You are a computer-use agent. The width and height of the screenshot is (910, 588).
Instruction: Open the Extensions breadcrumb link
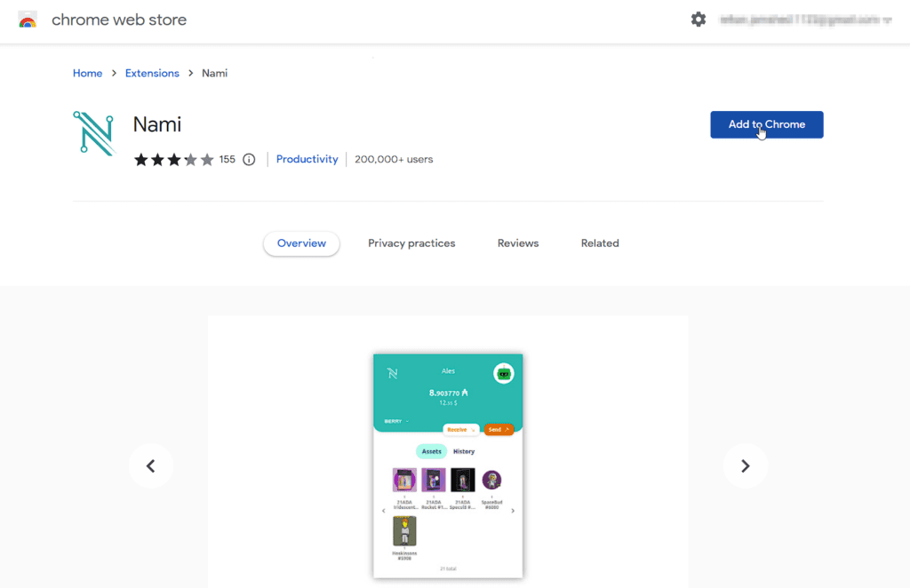152,74
